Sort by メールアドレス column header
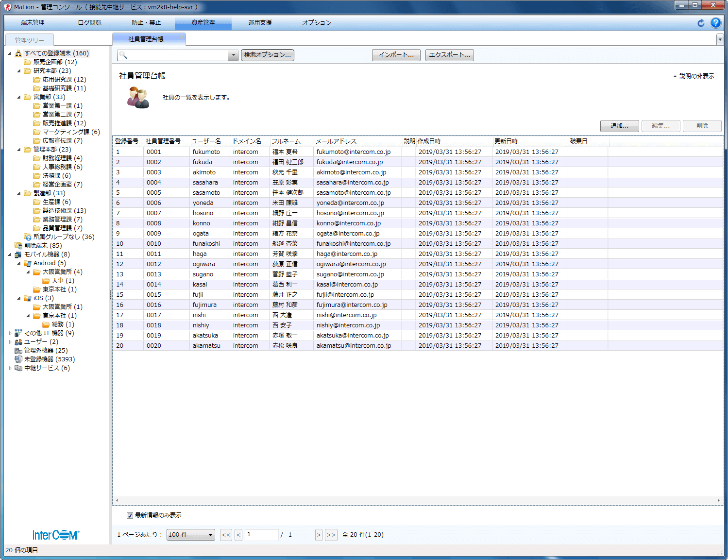Viewport: 728px width, 560px height. pyautogui.click(x=336, y=141)
